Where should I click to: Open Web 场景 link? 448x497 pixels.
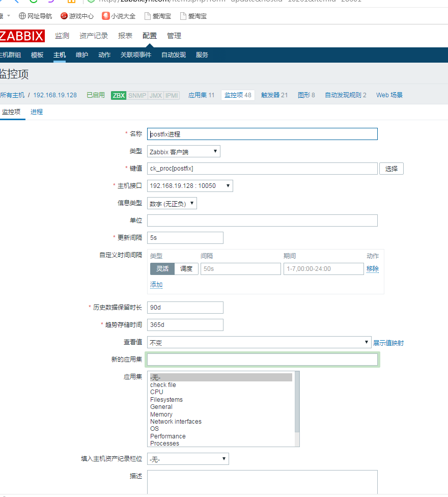389,95
